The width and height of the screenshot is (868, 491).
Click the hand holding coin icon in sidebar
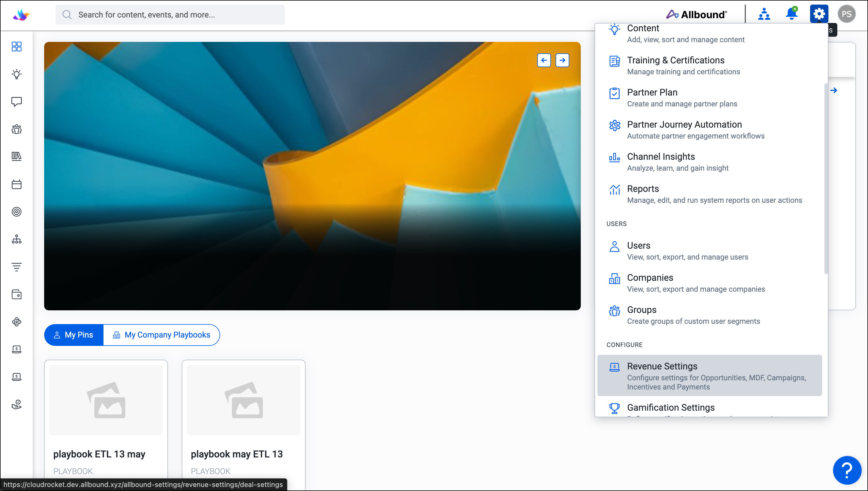point(17,404)
